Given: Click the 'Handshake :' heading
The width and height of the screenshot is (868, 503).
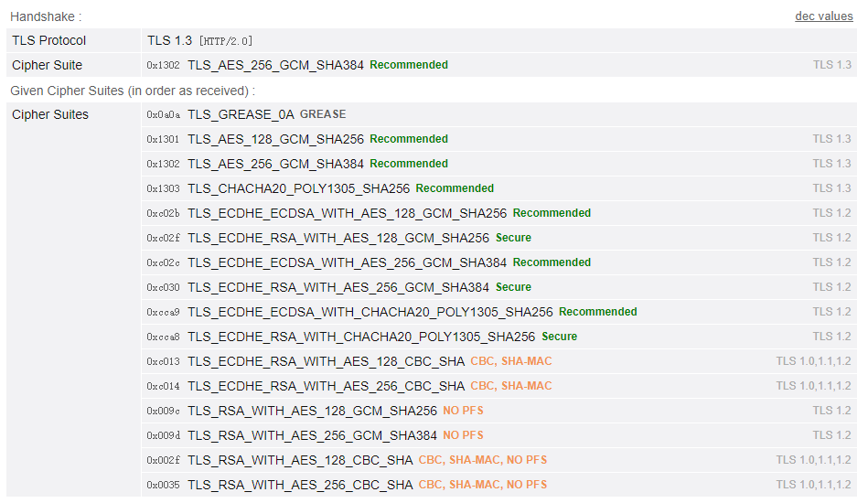Looking at the screenshot, I should coord(46,16).
